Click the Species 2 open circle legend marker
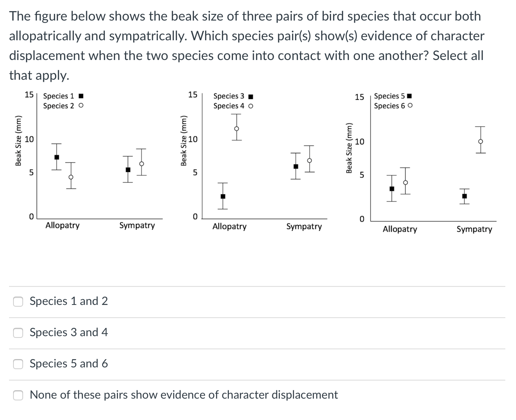 tap(81, 106)
